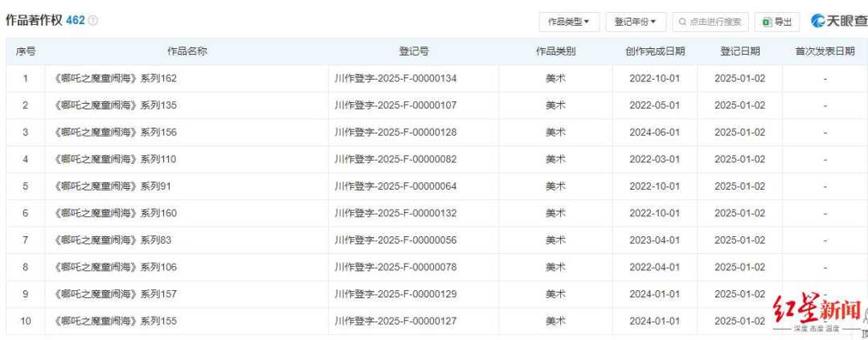868x340 pixels.
Task: Click creation date 2022-05-01 in row 2
Action: (655, 105)
